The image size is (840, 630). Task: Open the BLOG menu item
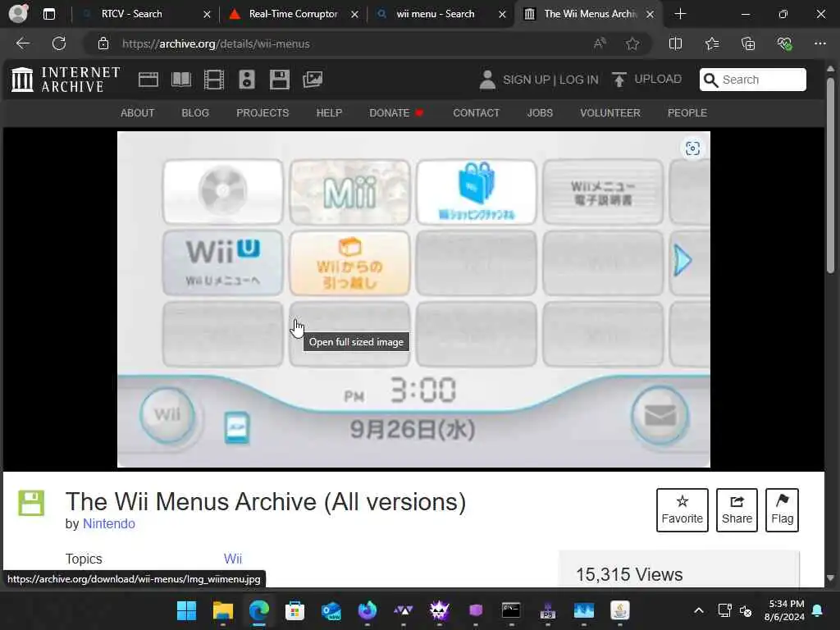click(x=195, y=113)
